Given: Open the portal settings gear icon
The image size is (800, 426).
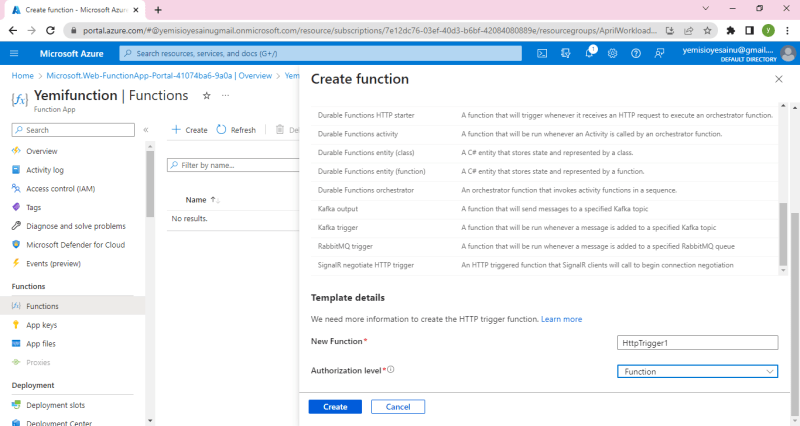Looking at the screenshot, I should coord(612,53).
